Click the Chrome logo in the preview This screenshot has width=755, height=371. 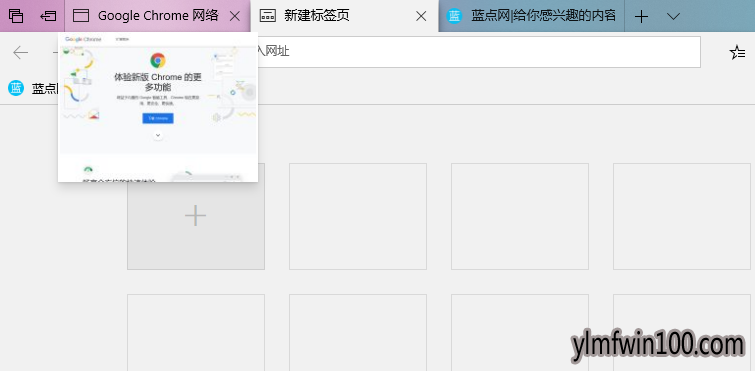point(158,61)
